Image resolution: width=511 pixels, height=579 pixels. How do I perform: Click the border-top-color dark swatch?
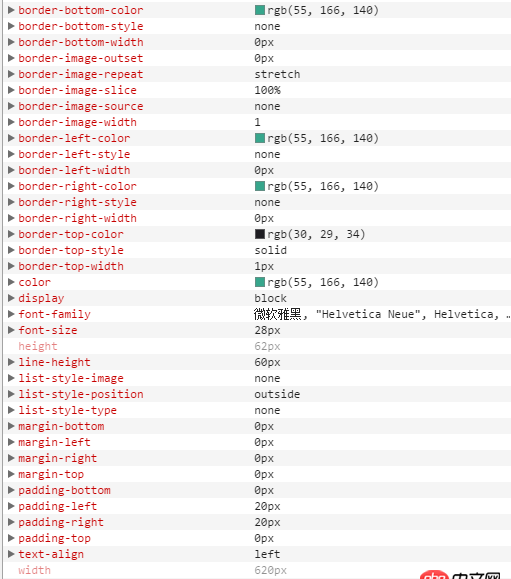point(260,234)
